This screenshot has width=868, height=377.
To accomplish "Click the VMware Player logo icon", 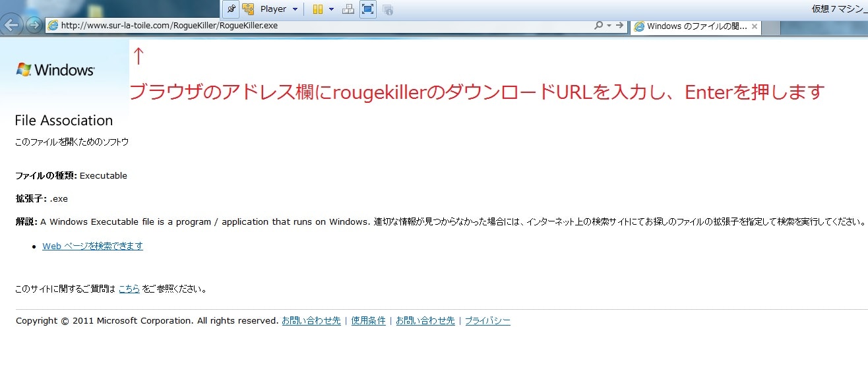I will pyautogui.click(x=248, y=9).
